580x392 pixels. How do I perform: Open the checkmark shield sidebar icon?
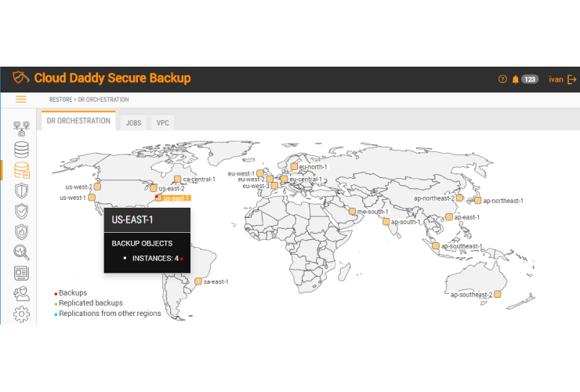pyautogui.click(x=21, y=211)
